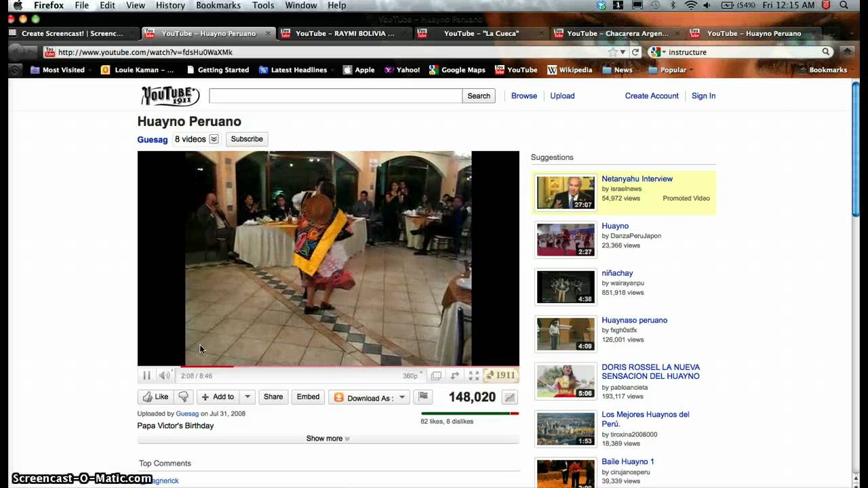The height and width of the screenshot is (488, 868).
Task: Open the Bookmarks menu in menu bar
Action: [x=218, y=5]
